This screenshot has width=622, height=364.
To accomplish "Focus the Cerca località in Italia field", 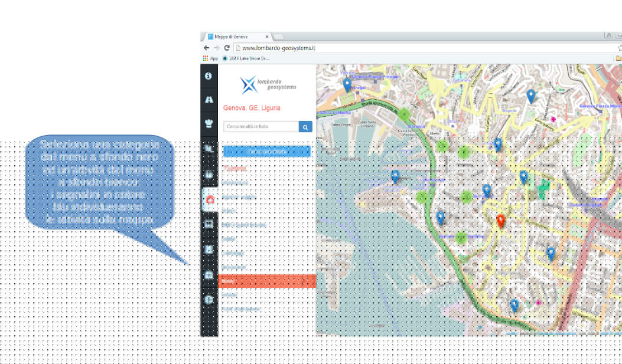I will point(260,127).
